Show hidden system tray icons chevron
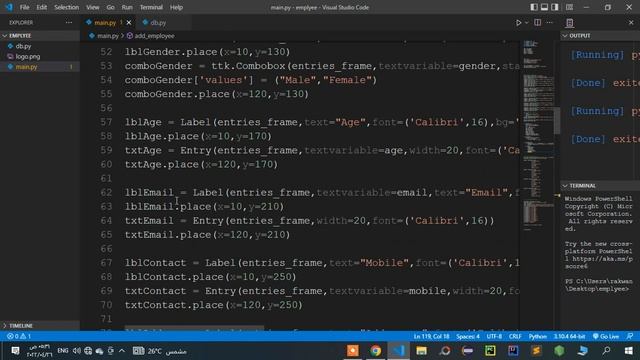640x360 pixels. [122, 351]
